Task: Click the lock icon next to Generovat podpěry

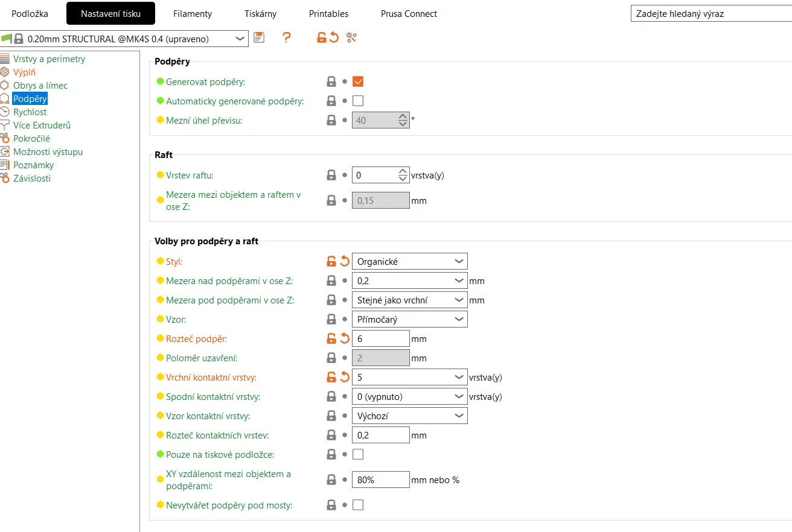Action: (x=331, y=81)
